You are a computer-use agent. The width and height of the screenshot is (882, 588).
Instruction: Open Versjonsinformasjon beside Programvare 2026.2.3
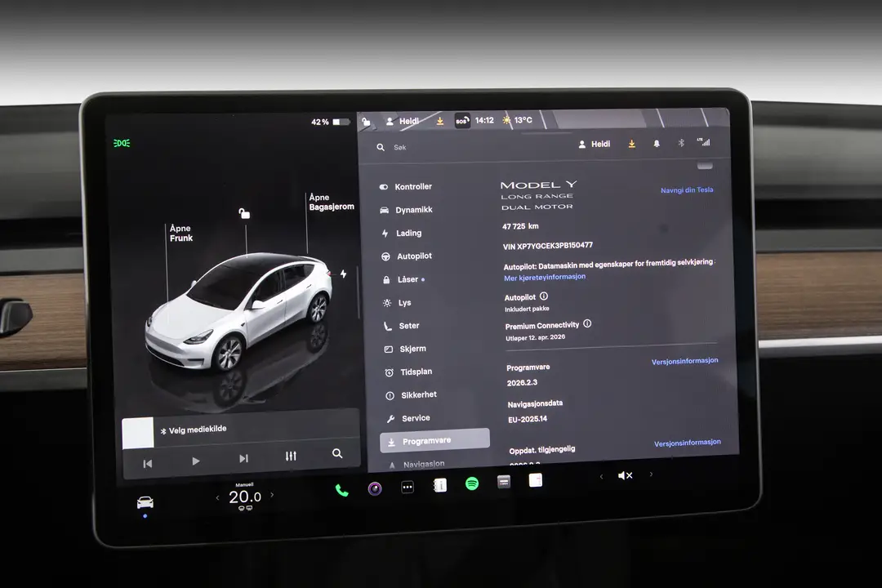point(684,361)
